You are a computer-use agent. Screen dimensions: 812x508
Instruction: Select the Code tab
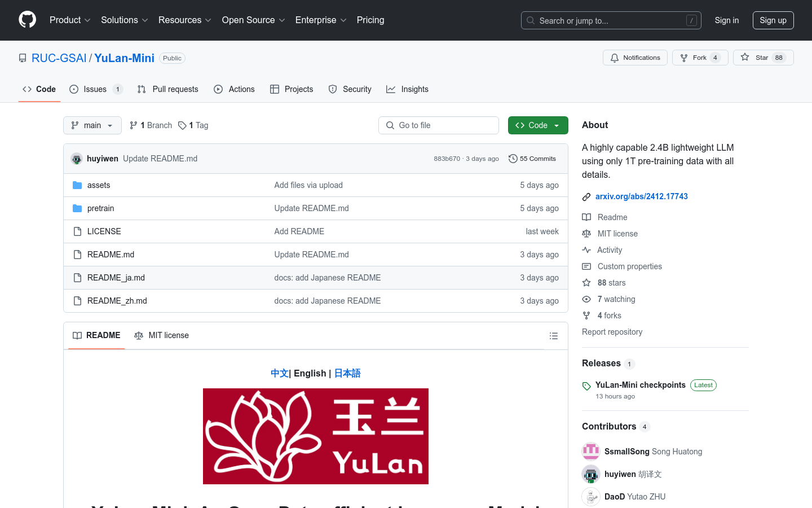(39, 89)
